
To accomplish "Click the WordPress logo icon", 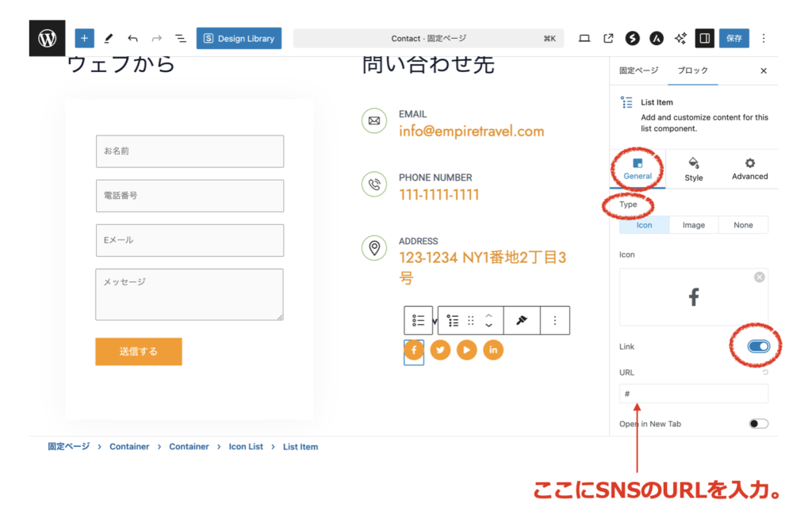I will 47,38.
